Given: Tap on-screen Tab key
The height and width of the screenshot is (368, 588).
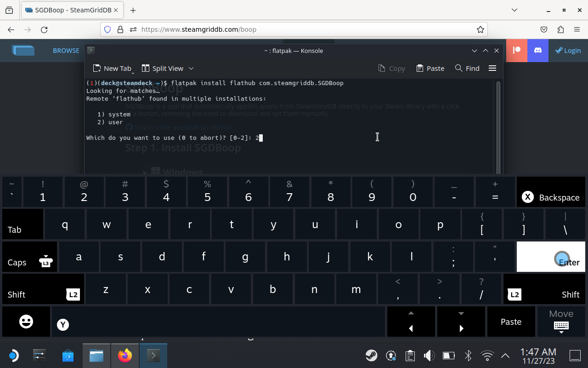Looking at the screenshot, I should [23, 224].
